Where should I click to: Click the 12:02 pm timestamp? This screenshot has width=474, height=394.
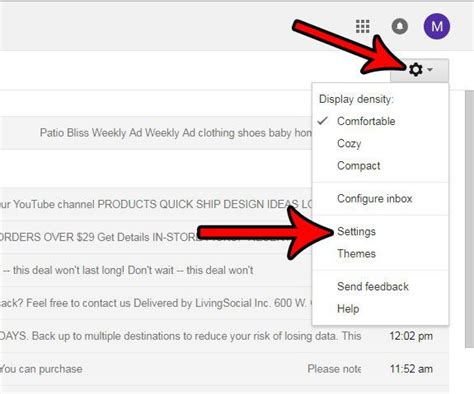point(411,336)
